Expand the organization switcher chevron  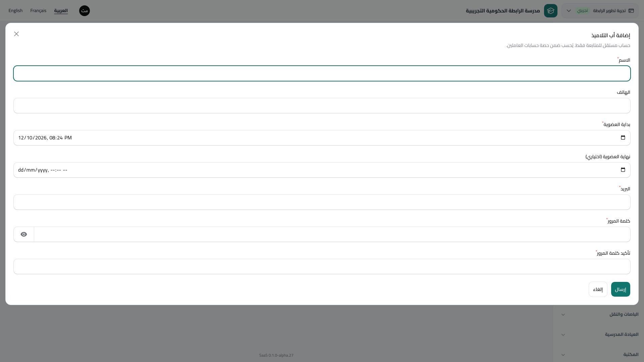[569, 11]
